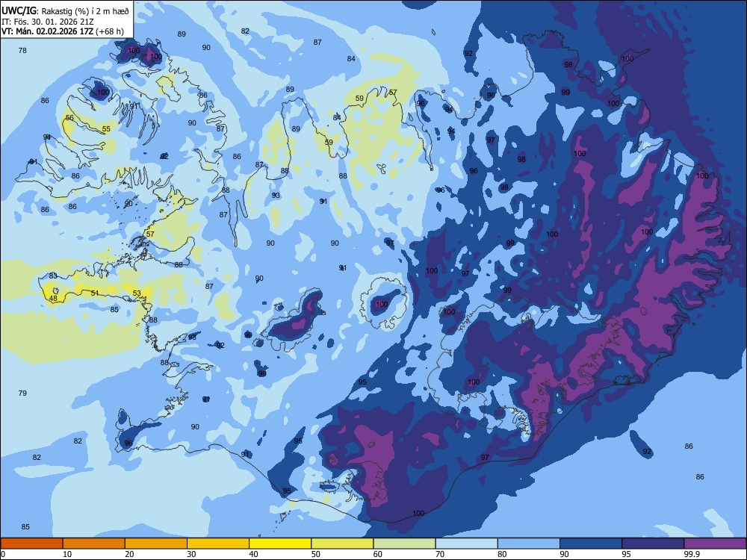
Task: Pick the light green 60–70 legend swatch
Action: point(404,544)
